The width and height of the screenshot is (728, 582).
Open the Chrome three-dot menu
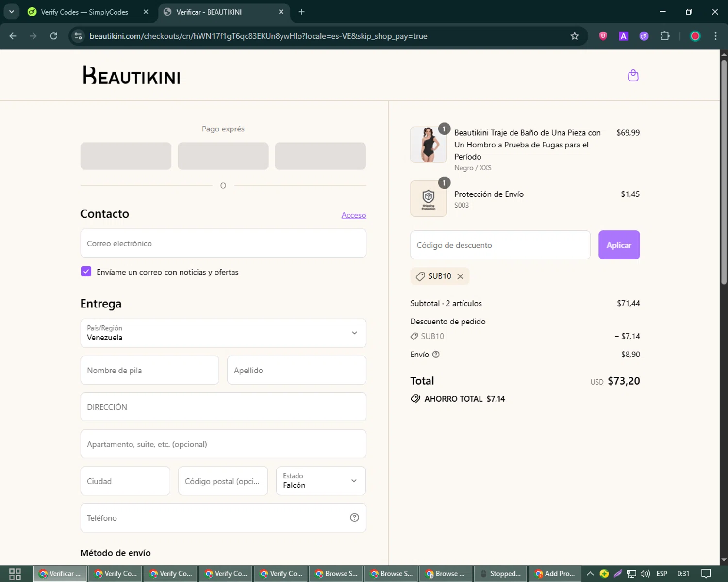coord(715,36)
